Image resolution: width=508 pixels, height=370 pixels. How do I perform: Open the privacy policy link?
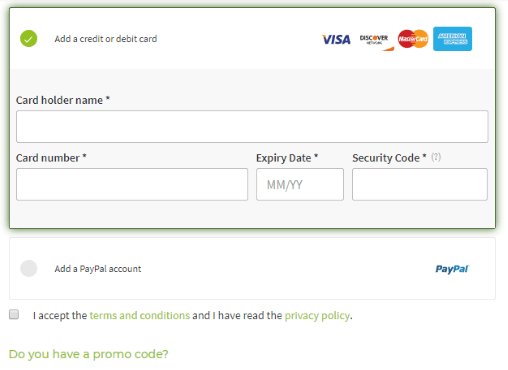tap(317, 315)
